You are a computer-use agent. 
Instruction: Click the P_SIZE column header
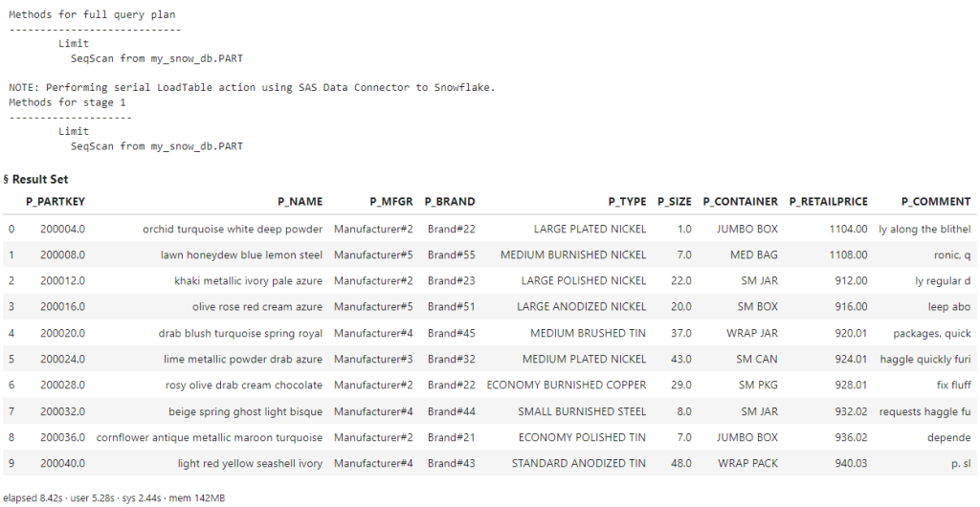tap(674, 202)
